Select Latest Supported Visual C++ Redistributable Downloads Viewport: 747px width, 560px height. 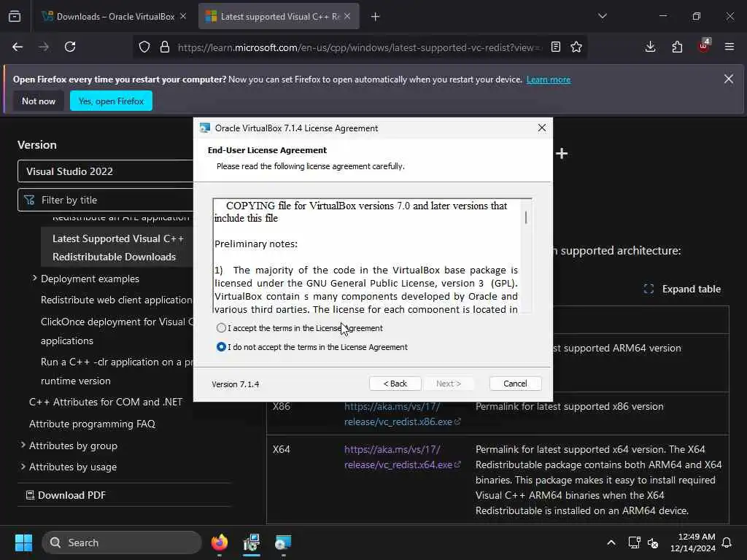117,248
